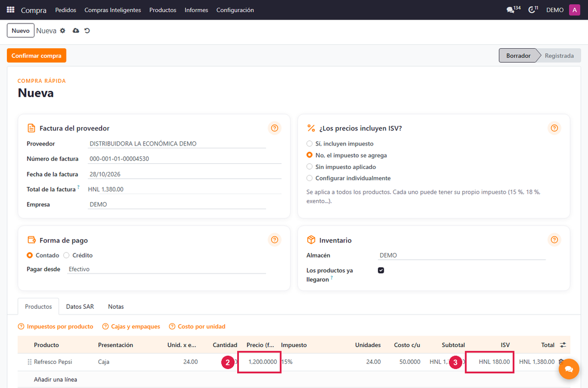Viewport: 588px width, 388px height.
Task: Edit Número de factura field
Action: 184,159
